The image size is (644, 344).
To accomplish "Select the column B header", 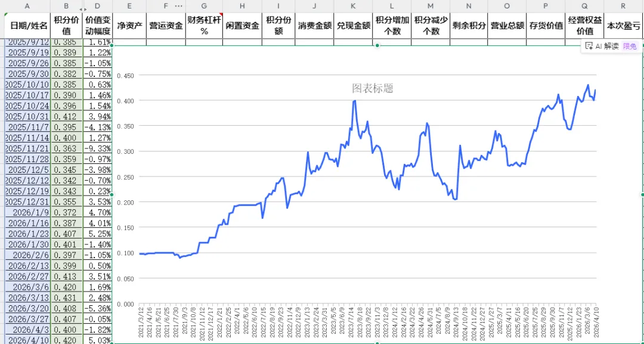I will pos(67,6).
